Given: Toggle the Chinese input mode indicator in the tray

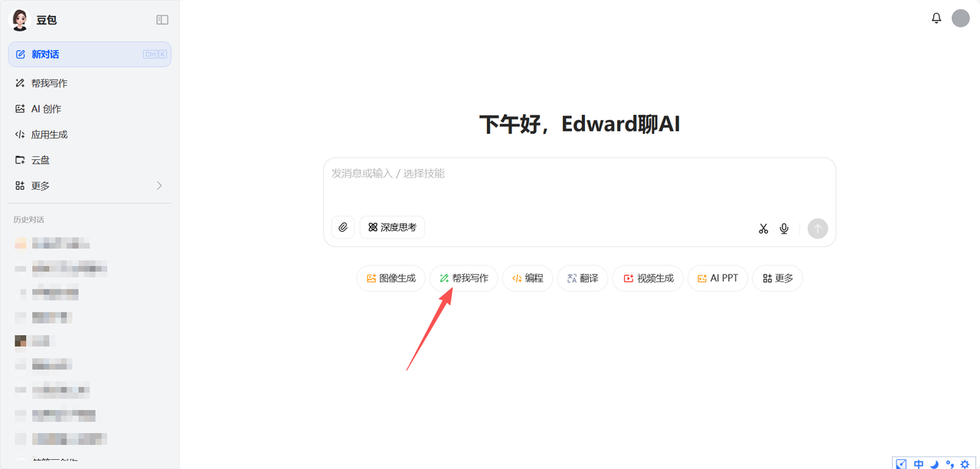Looking at the screenshot, I should click(x=918, y=464).
